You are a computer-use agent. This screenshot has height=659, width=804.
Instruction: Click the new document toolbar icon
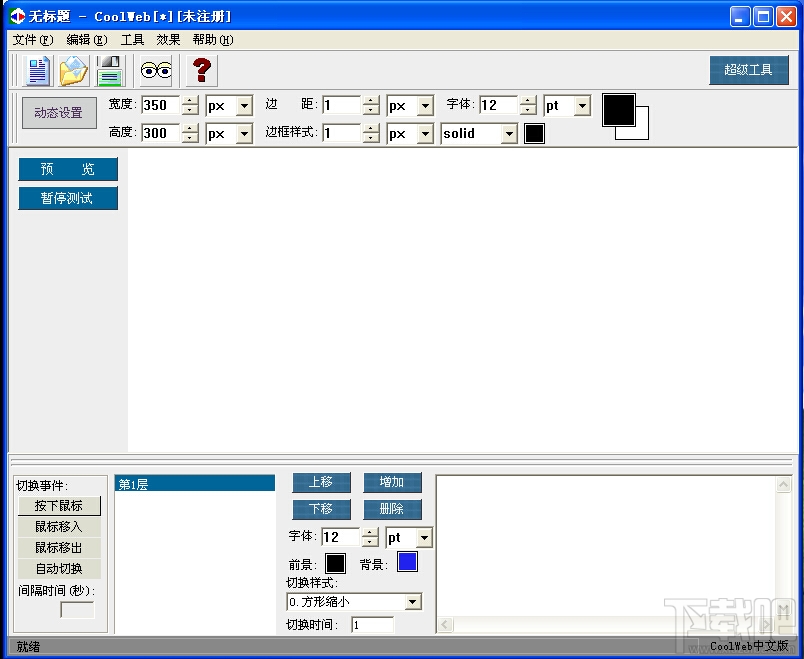point(38,71)
